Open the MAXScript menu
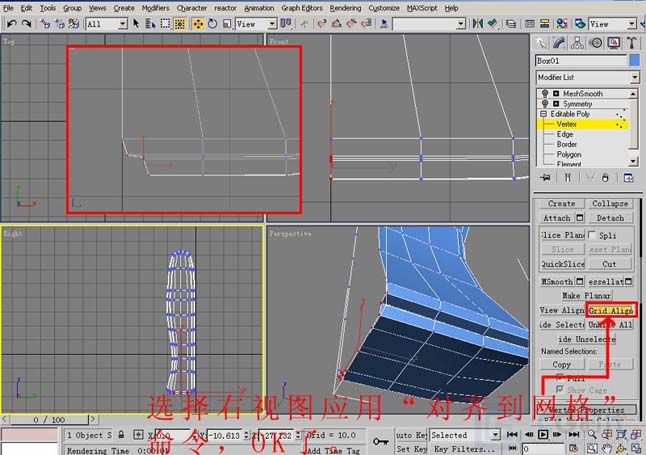Image resolution: width=646 pixels, height=455 pixels. (x=422, y=8)
